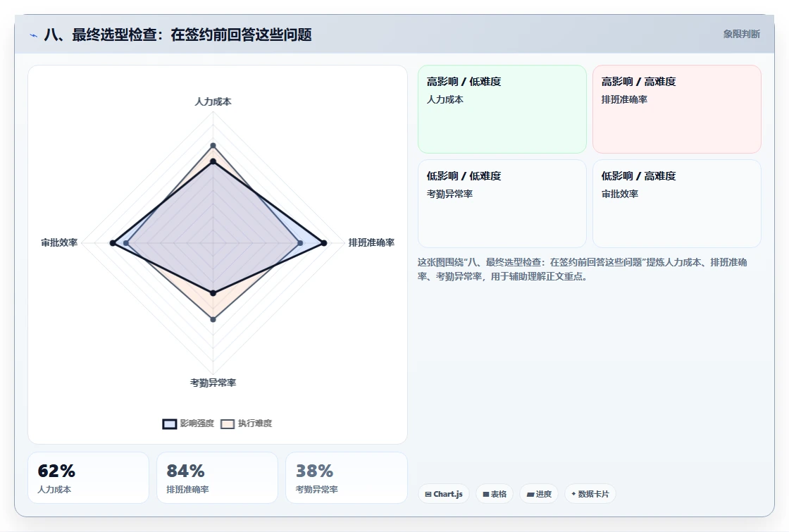The image size is (789, 532).
Task: Open the 低影响 / 低难度 quadrant card
Action: (502, 204)
